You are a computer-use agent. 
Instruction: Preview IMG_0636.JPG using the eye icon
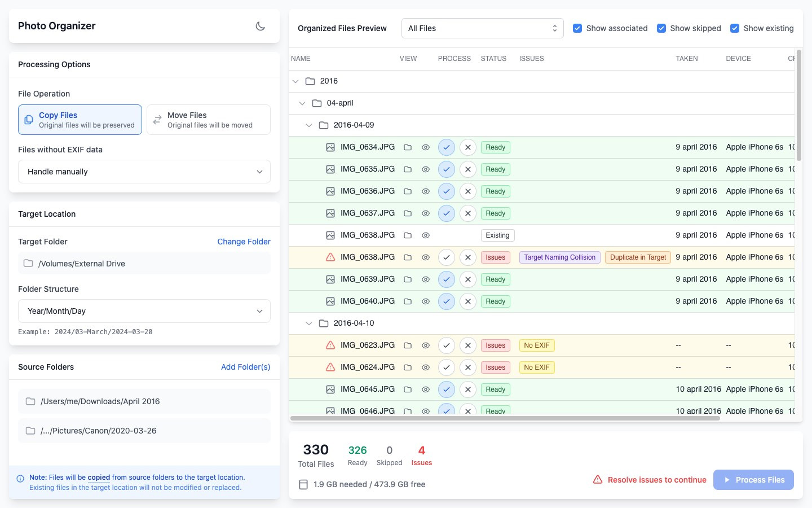point(426,191)
